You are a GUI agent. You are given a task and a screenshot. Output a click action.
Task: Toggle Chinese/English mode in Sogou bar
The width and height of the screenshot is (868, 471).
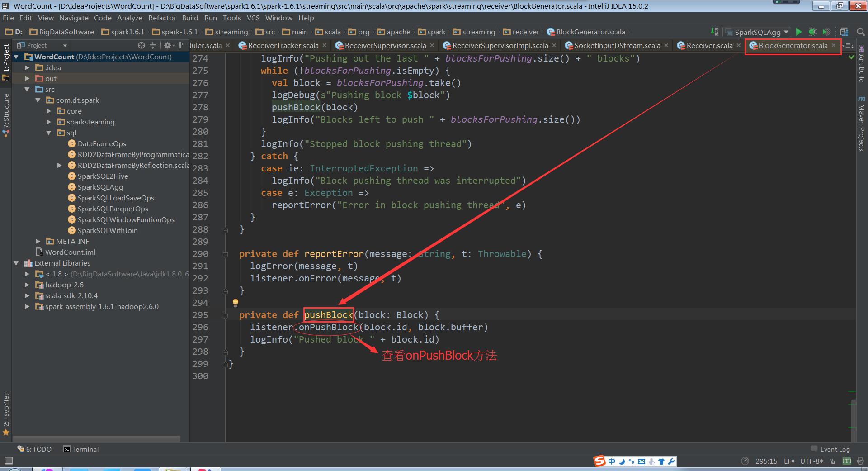pyautogui.click(x=612, y=461)
